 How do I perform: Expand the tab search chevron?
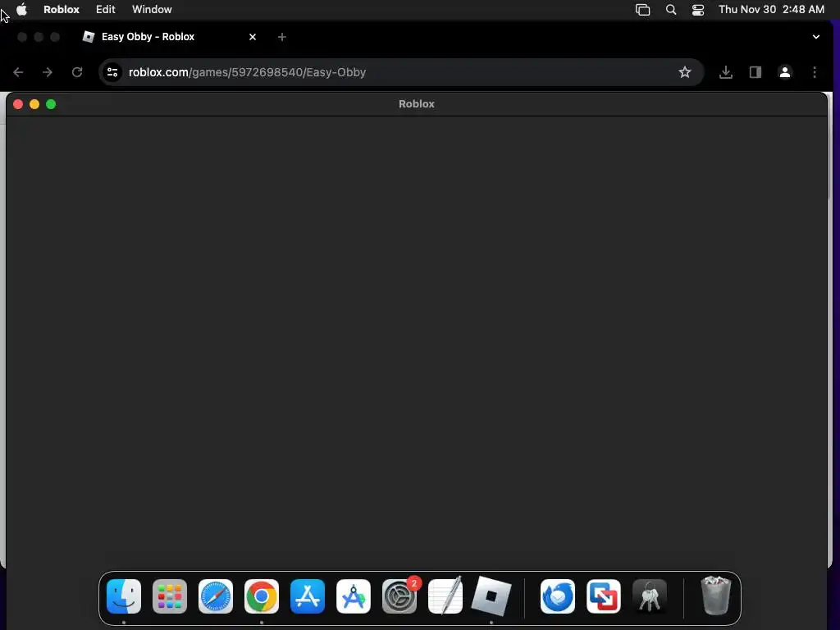[816, 37]
